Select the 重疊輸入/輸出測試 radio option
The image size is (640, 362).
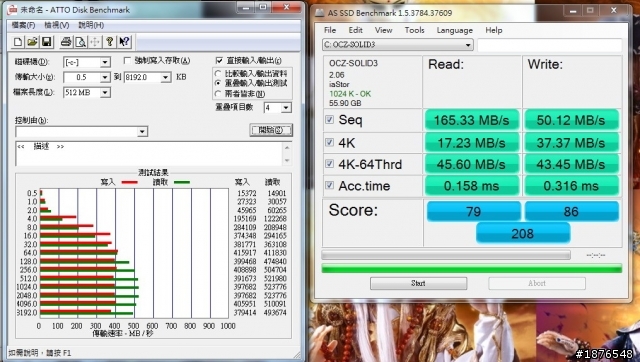[x=218, y=83]
